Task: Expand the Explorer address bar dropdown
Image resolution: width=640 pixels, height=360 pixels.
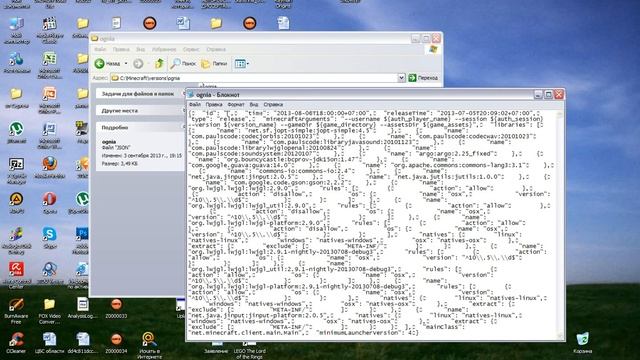Action: pos(401,78)
